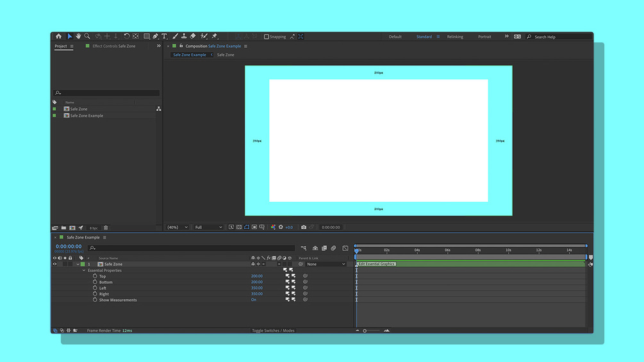Select the Eraser tool
Viewport: 644px width, 362px height.
pyautogui.click(x=193, y=37)
